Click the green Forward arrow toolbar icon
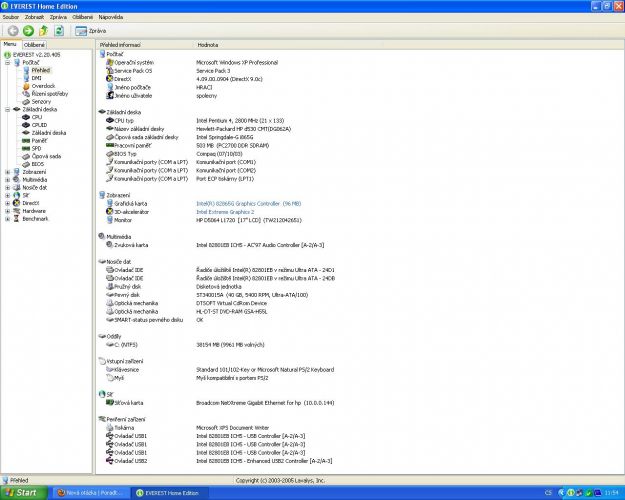The height and width of the screenshot is (500, 625). (28, 31)
